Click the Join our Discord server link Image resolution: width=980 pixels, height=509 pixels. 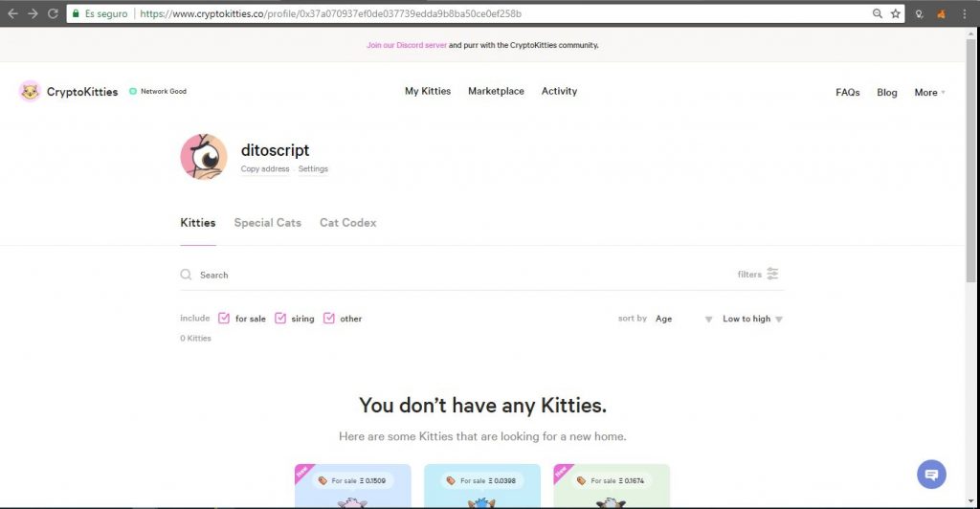[x=407, y=45]
